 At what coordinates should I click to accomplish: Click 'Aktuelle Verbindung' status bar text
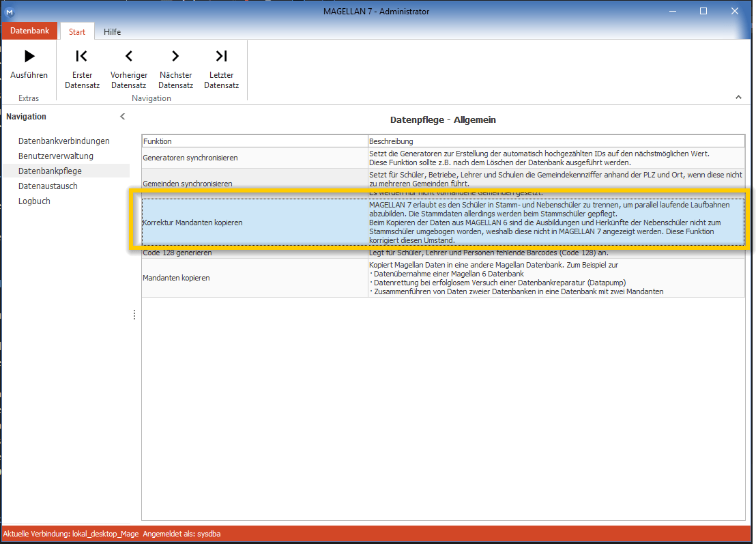coord(71,534)
